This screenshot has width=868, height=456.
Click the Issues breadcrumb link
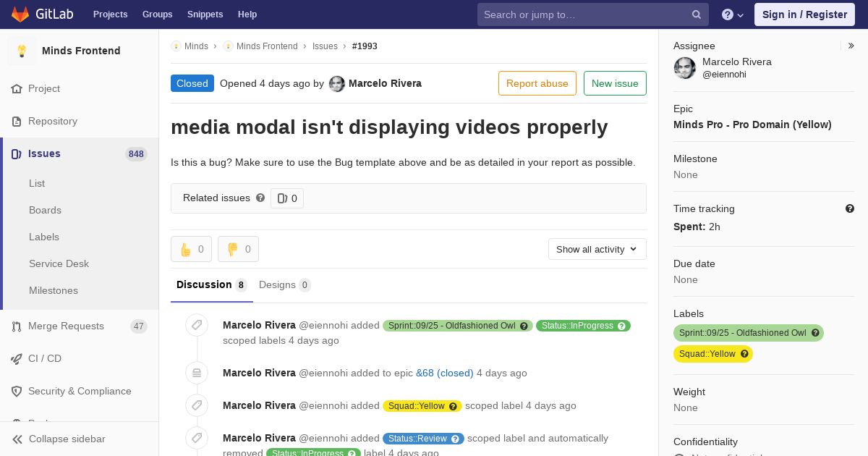click(325, 46)
